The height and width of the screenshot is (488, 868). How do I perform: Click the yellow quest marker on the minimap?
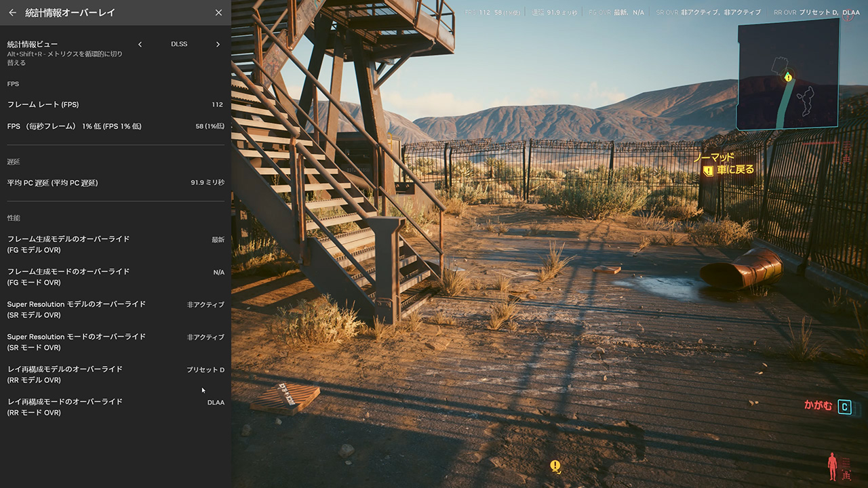click(788, 77)
